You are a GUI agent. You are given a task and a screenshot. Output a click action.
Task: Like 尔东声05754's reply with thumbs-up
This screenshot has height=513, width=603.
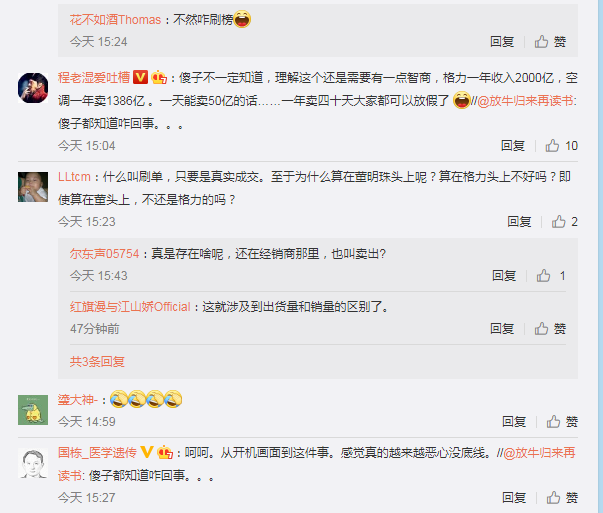[551, 276]
